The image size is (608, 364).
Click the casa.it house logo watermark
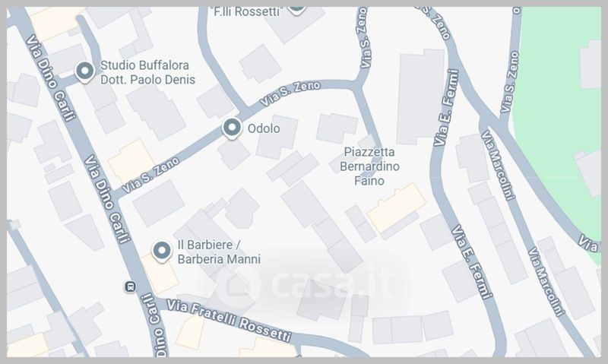click(237, 286)
